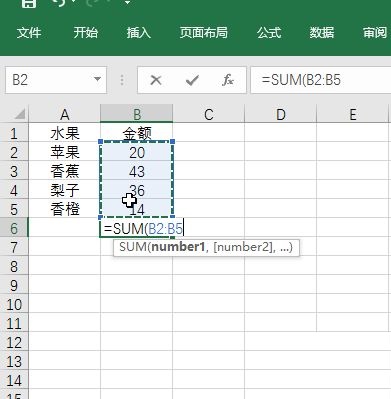Select column E header
The width and height of the screenshot is (391, 399).
(x=353, y=114)
